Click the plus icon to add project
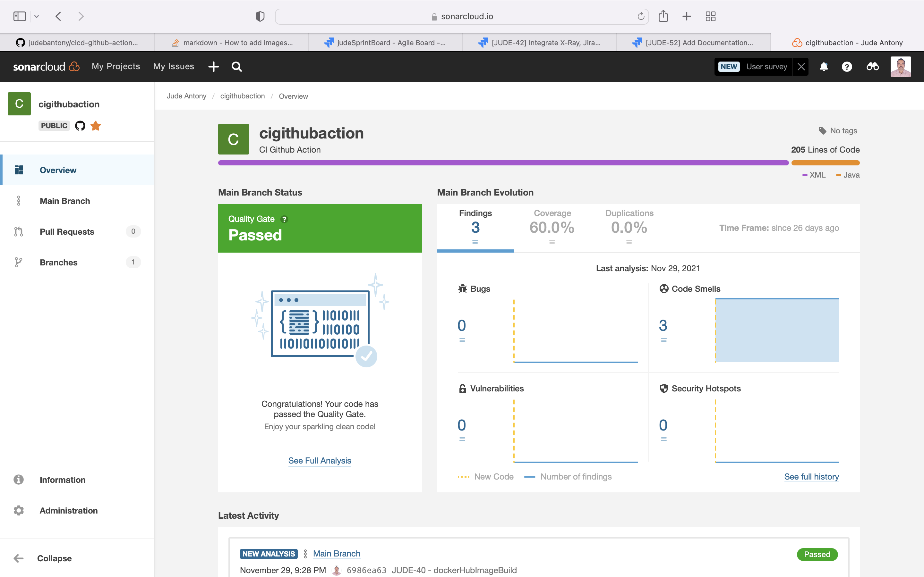Screen dimensions: 924x577 coord(213,67)
